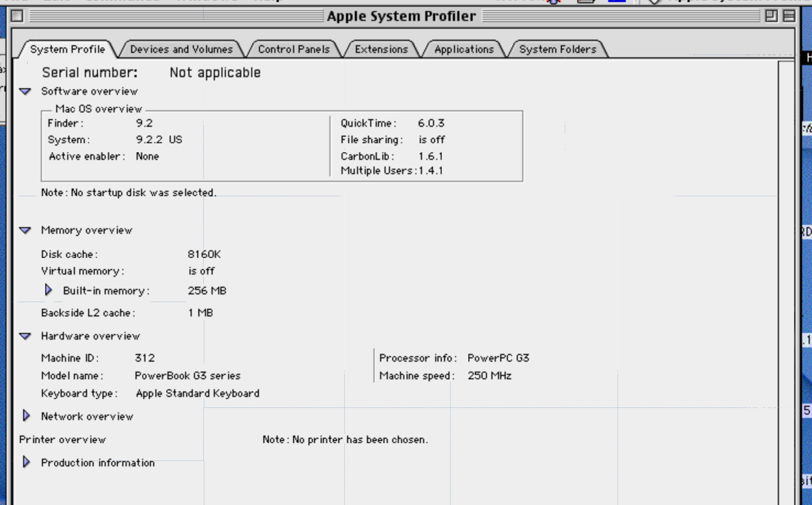Click the Processor info value 'PowerPC G3'
This screenshot has height=505, width=812.
coord(498,358)
